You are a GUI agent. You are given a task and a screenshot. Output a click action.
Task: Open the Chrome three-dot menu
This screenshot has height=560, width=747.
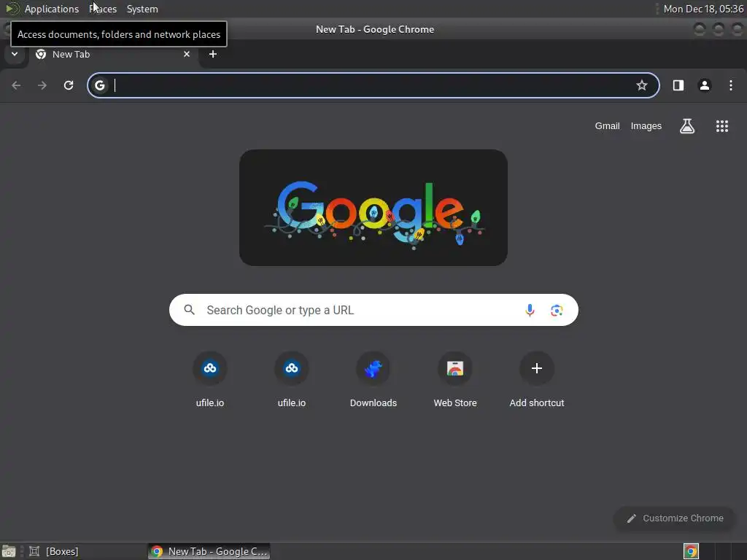731,85
